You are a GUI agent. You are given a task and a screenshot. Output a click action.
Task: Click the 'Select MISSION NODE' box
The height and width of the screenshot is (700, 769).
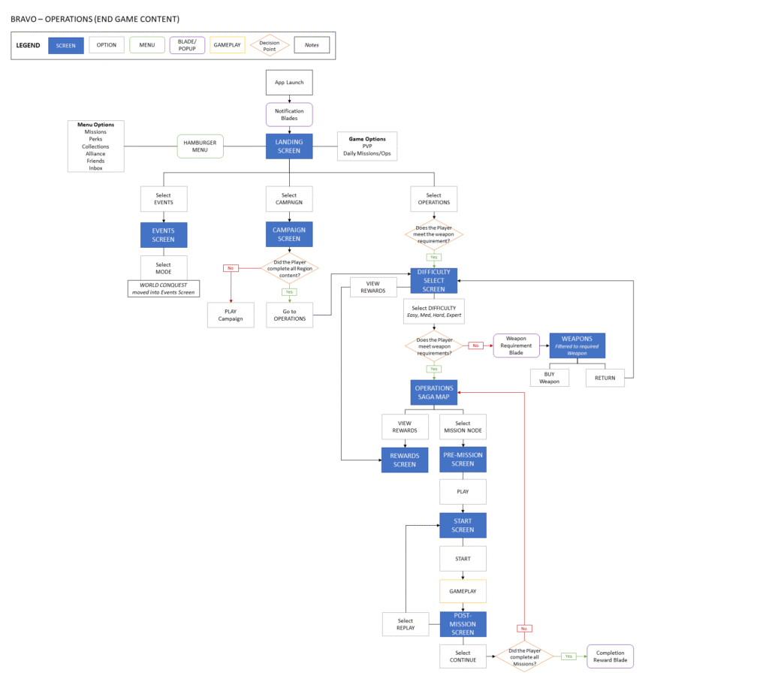click(x=463, y=427)
